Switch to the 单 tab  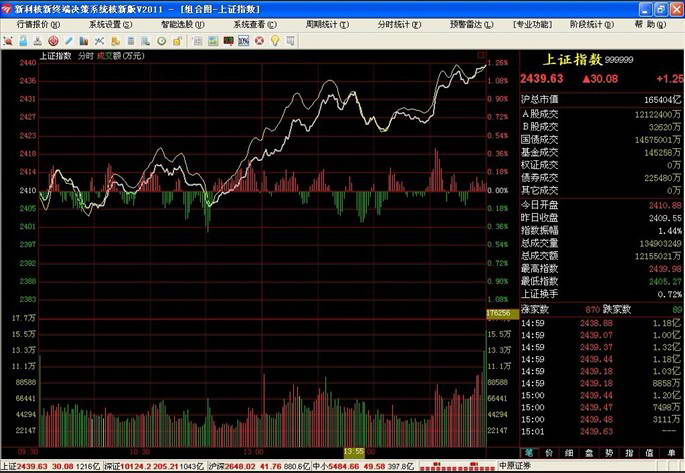pos(671,453)
